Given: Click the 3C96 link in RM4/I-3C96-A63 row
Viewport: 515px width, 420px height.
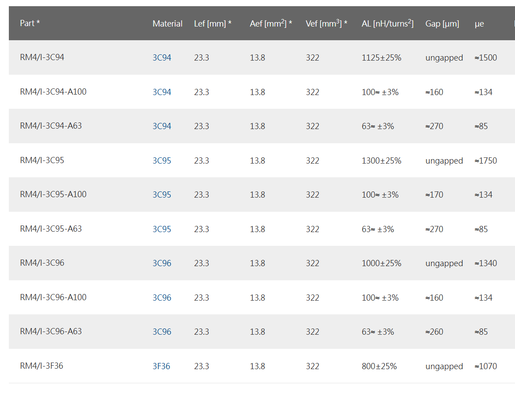Looking at the screenshot, I should pos(162,332).
